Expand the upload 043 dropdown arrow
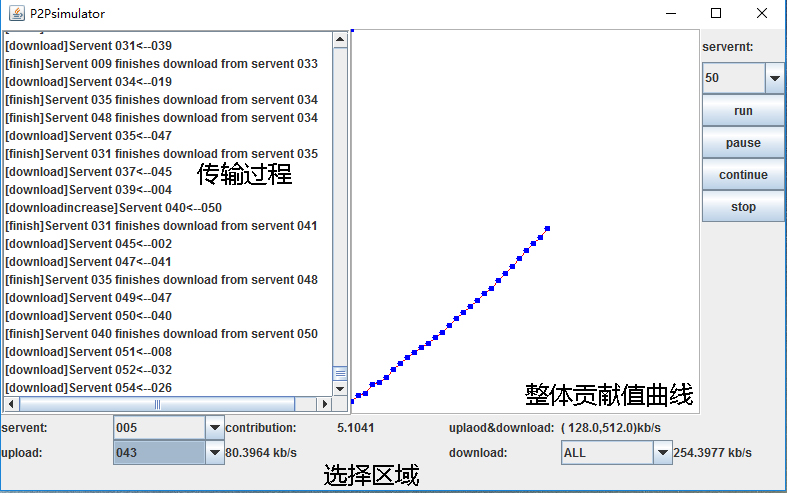 214,452
